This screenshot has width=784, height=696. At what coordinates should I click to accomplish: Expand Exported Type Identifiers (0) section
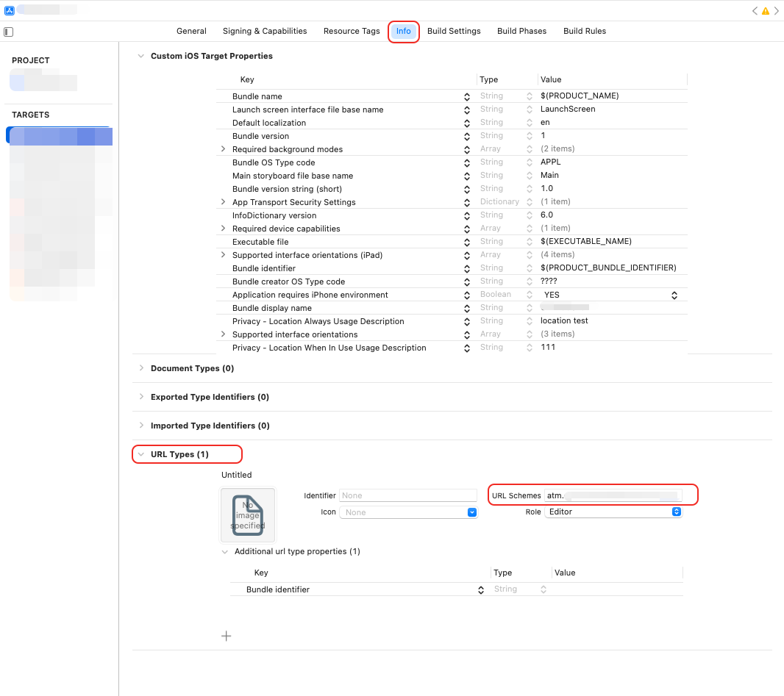(x=141, y=397)
